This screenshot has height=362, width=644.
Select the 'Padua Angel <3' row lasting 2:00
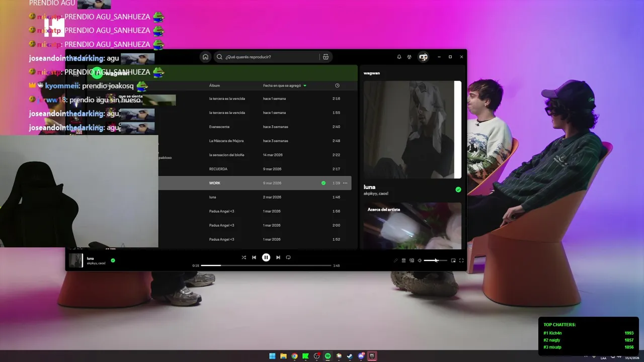point(255,225)
